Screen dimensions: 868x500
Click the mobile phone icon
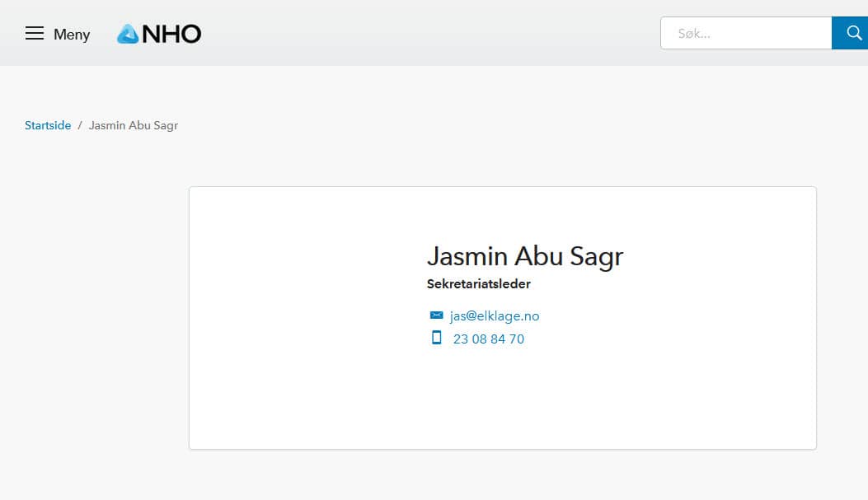click(436, 338)
